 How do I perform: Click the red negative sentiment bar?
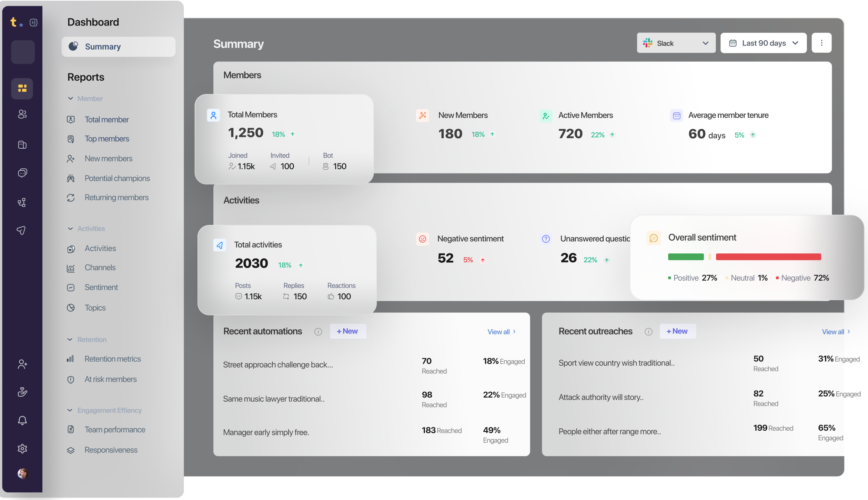(x=768, y=257)
